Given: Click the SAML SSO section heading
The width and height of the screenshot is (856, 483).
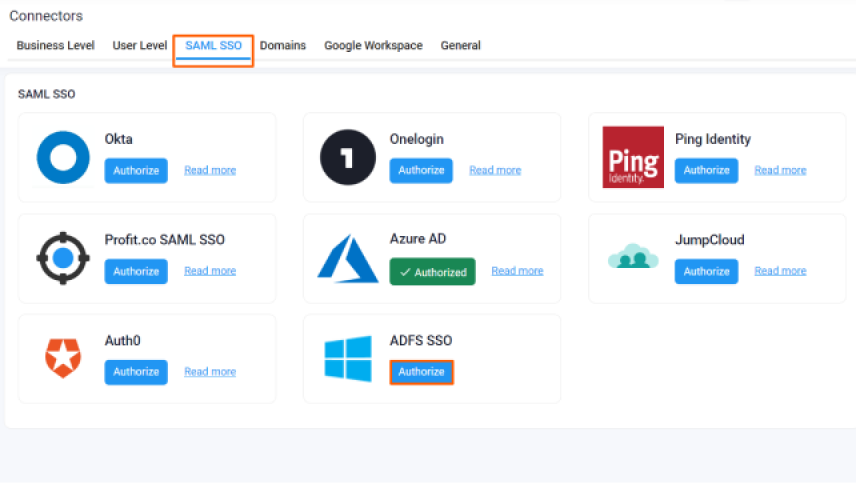Looking at the screenshot, I should [x=46, y=94].
